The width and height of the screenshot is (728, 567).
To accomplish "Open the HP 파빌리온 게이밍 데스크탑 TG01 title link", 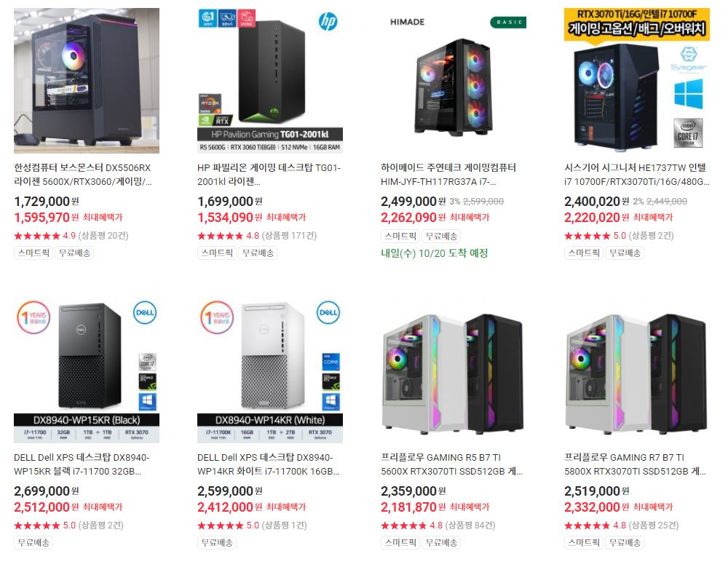I will click(x=269, y=175).
